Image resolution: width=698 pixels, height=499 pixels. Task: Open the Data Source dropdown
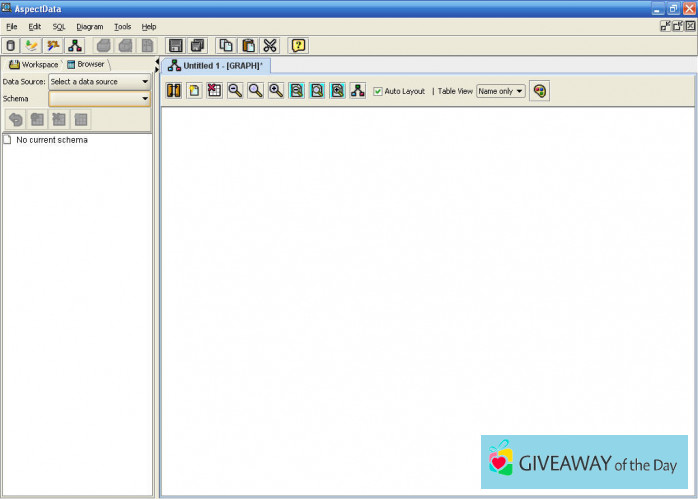(99, 81)
